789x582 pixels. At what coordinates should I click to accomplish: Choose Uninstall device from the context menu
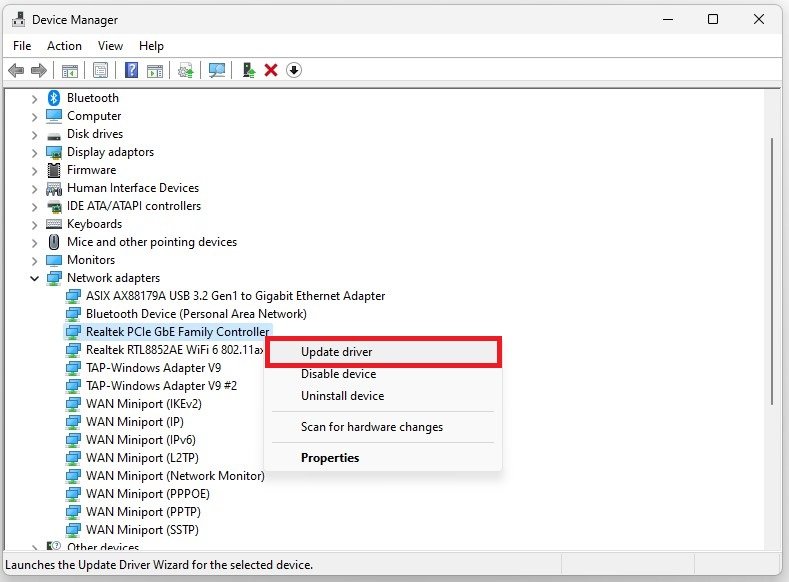(x=383, y=396)
